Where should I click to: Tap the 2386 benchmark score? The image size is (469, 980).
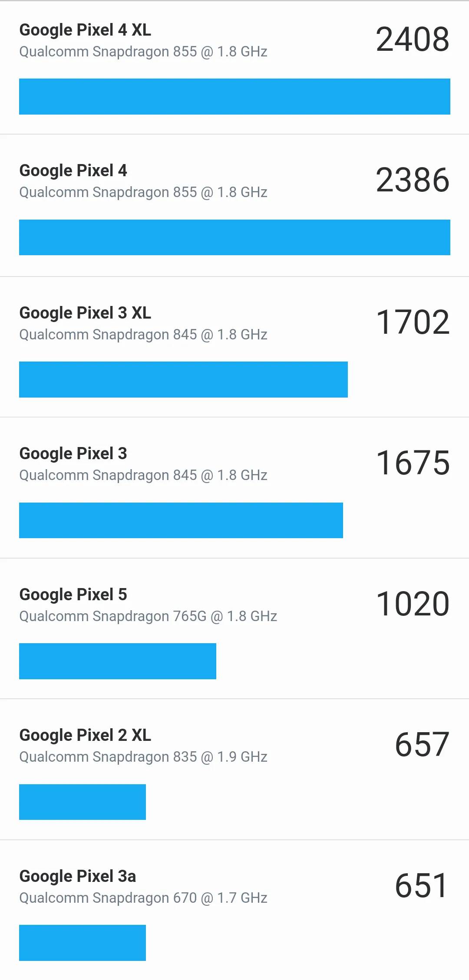point(413,180)
